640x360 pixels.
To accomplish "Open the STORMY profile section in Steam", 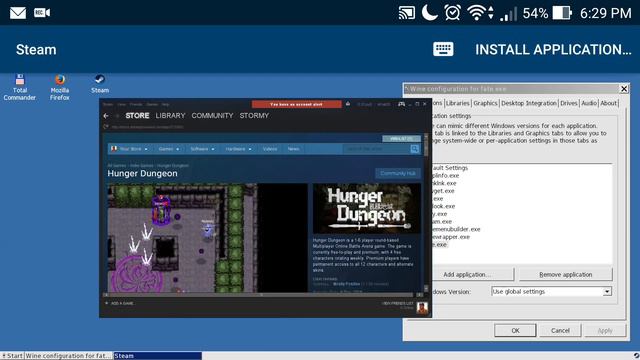I will (x=254, y=116).
